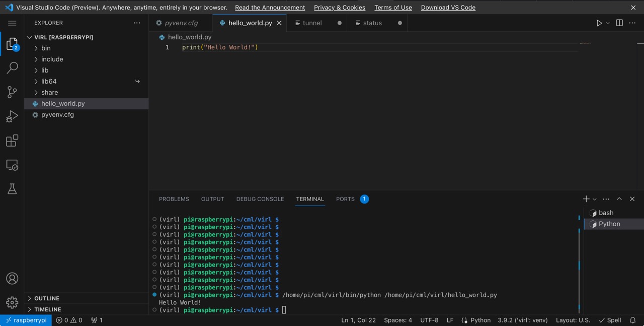
Task: Open the Output panel tab
Action: pos(212,199)
